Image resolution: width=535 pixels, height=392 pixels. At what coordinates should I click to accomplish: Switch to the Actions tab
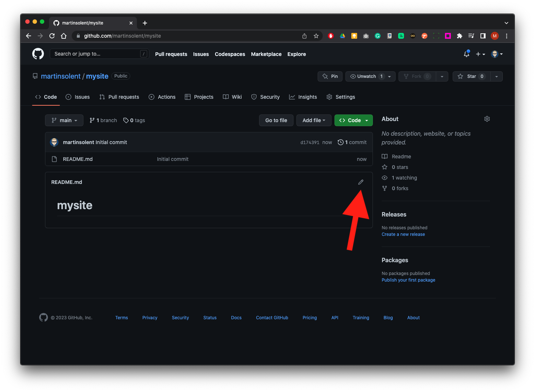click(162, 97)
